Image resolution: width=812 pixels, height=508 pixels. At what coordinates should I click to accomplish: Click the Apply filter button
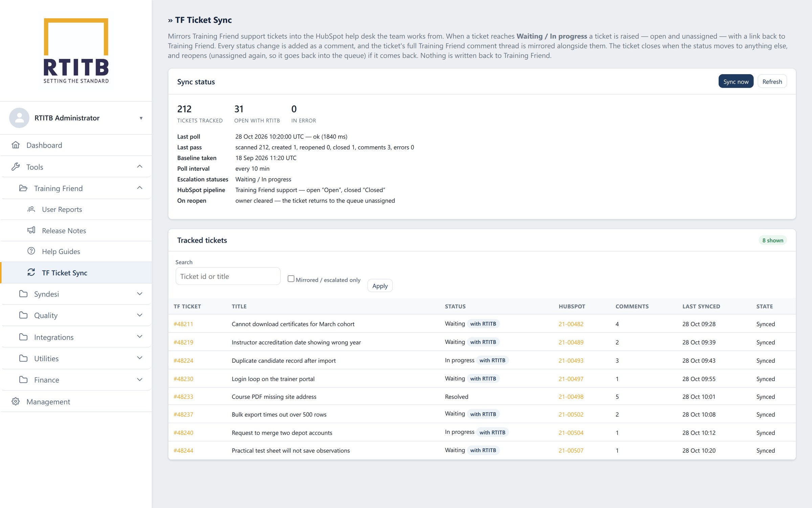coord(380,285)
